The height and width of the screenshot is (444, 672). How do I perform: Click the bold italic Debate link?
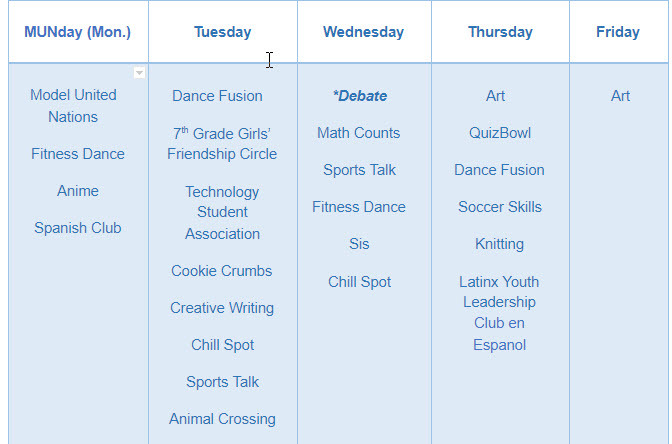point(360,96)
